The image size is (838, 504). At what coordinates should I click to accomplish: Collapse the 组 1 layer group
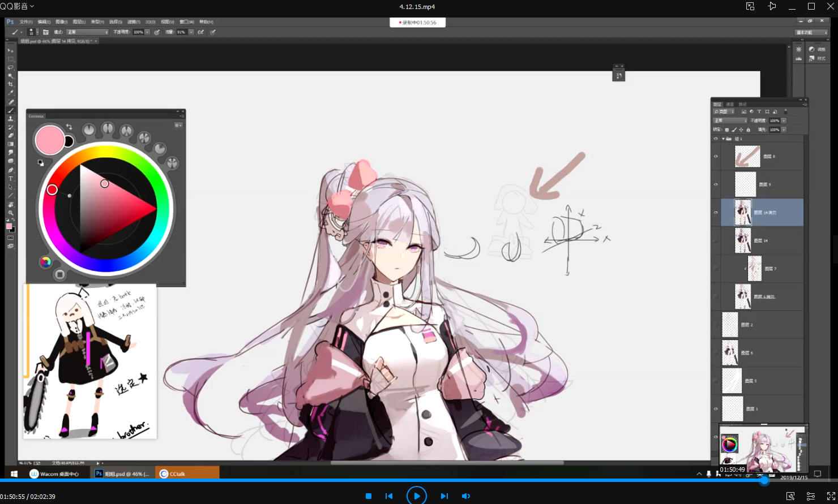[723, 139]
